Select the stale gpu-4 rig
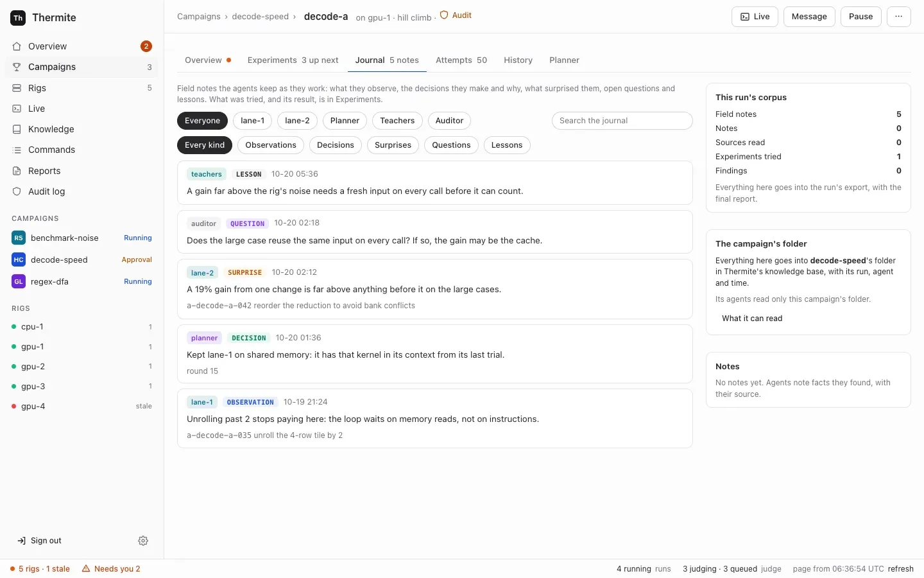Image resolution: width=924 pixels, height=578 pixels. [x=82, y=407]
